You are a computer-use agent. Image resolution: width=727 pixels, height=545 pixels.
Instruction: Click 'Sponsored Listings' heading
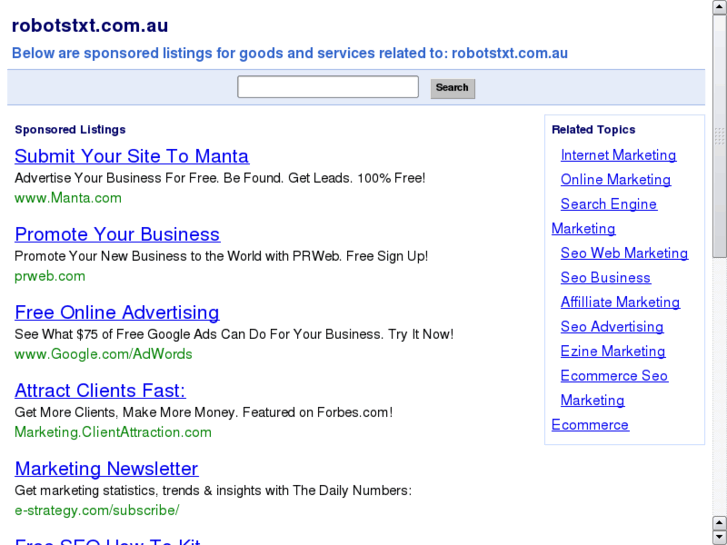pos(70,130)
